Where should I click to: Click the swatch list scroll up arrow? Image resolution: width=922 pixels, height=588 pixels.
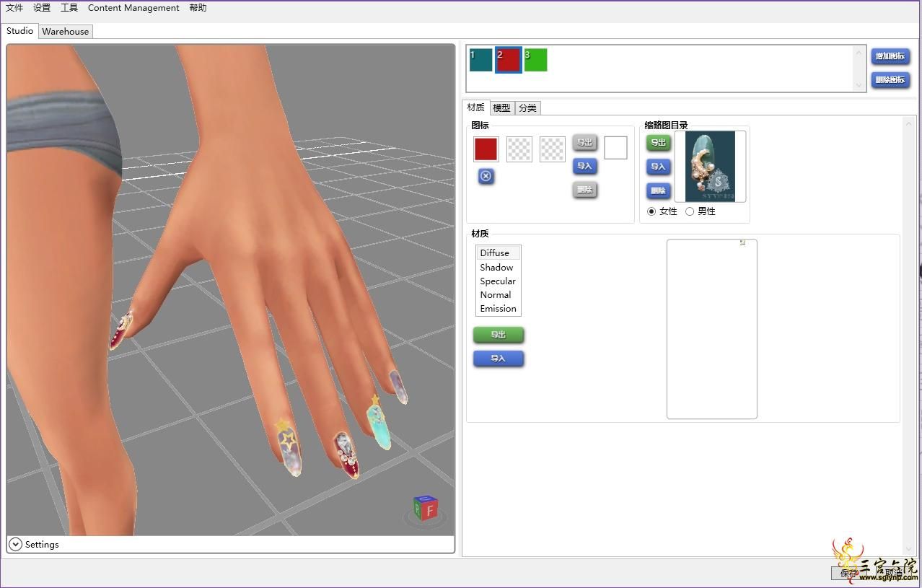pyautogui.click(x=859, y=53)
